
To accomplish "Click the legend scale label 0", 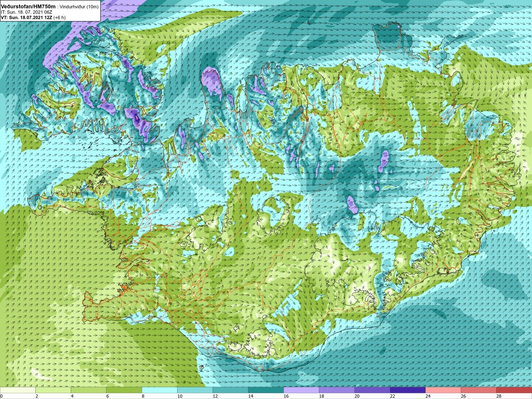I will (x=2, y=396).
